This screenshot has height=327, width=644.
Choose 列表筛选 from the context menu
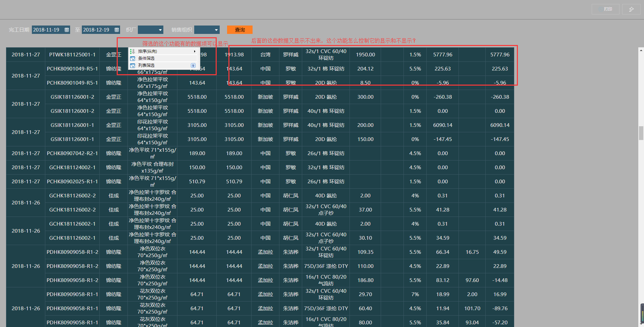click(146, 65)
